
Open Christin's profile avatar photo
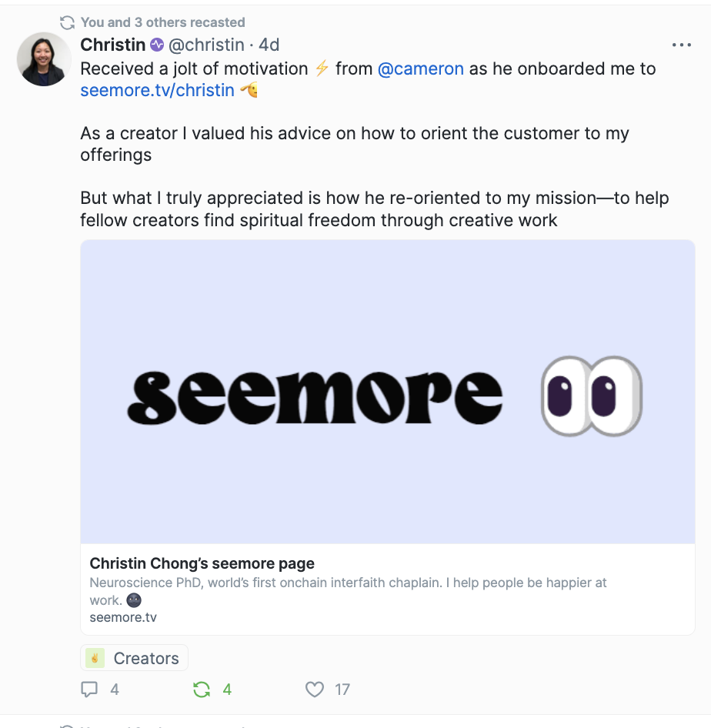[x=43, y=59]
